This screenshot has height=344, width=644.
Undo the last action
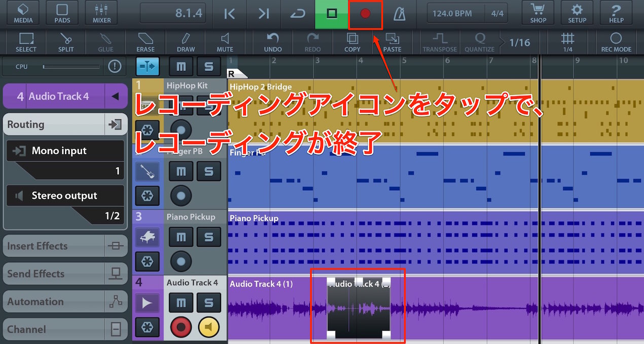pos(273,42)
